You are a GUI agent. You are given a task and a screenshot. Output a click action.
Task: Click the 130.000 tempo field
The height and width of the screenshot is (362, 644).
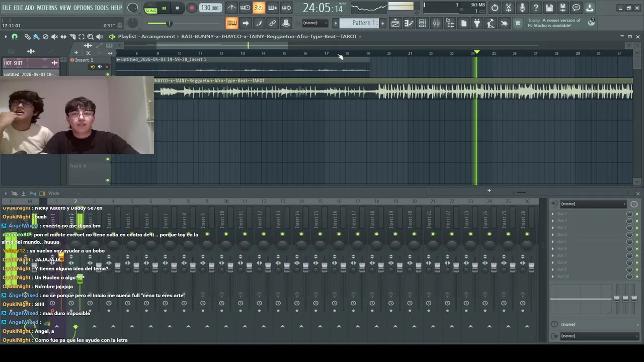(210, 8)
